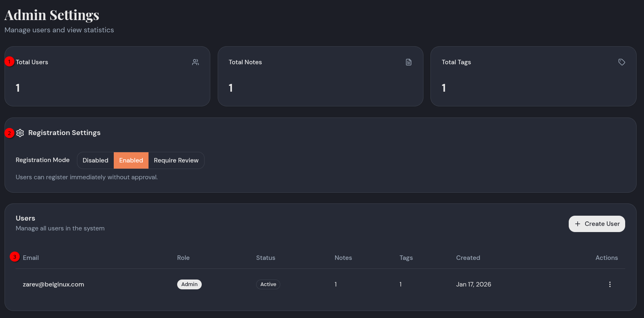Click the Role column header
Screen dimensions: 644x318
183,258
